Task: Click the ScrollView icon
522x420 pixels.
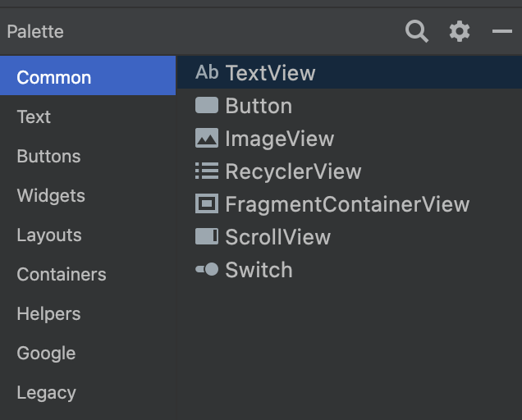Action: 207,236
